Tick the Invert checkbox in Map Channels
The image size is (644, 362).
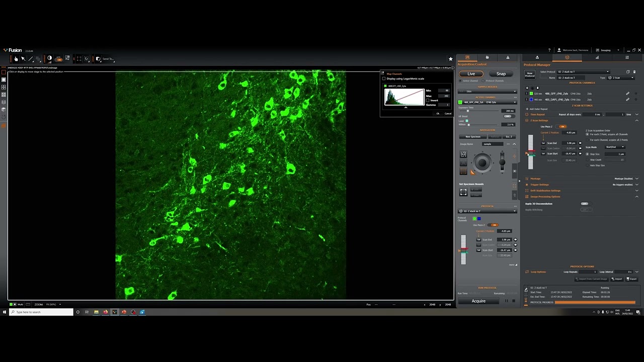pos(428,100)
